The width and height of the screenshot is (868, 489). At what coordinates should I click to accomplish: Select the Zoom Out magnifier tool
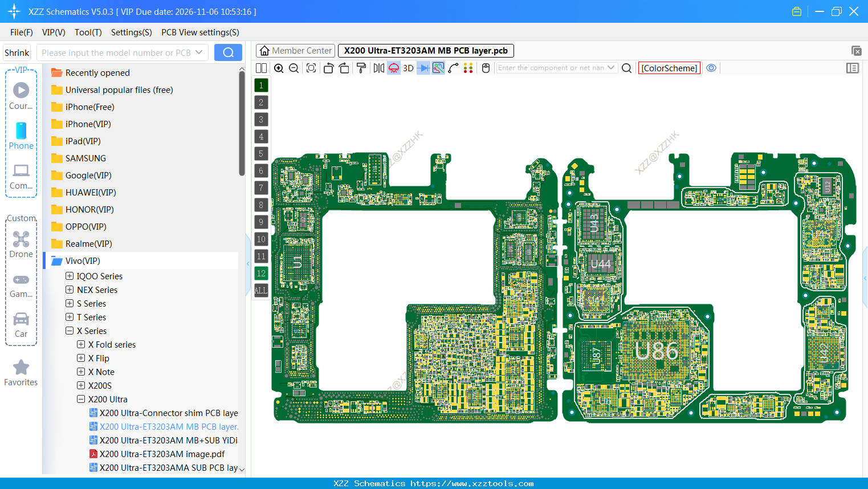coord(293,68)
